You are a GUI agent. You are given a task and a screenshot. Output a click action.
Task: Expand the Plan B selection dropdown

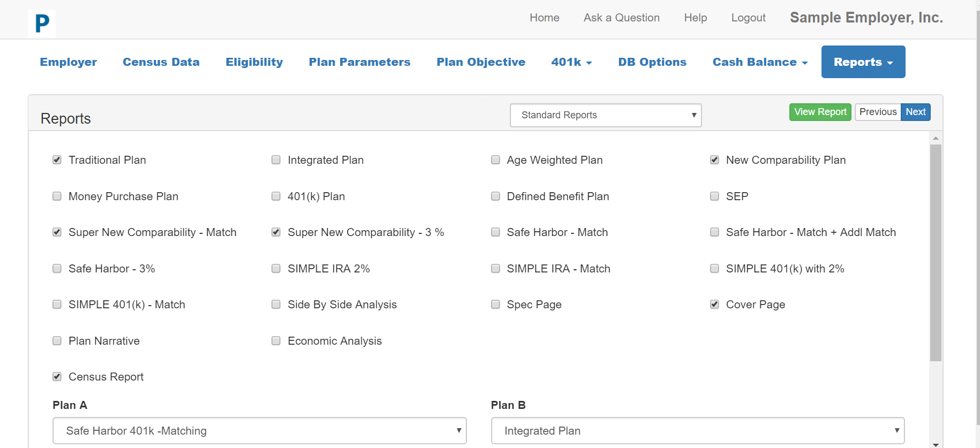(697, 431)
